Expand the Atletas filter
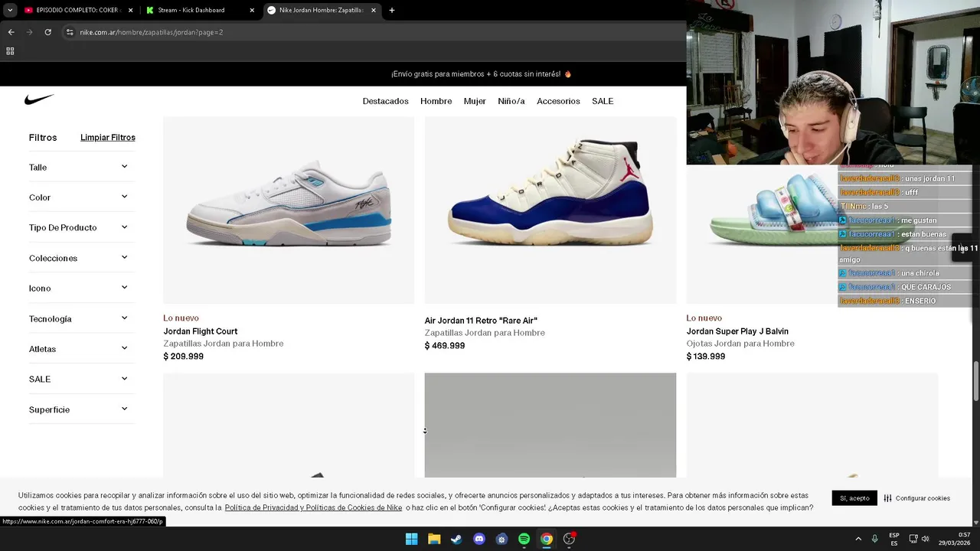Viewport: 980px width, 551px height. [81, 349]
